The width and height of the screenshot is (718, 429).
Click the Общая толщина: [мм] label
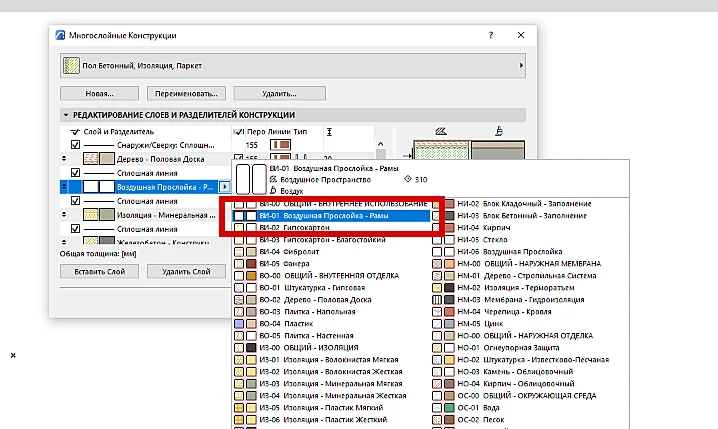point(98,254)
